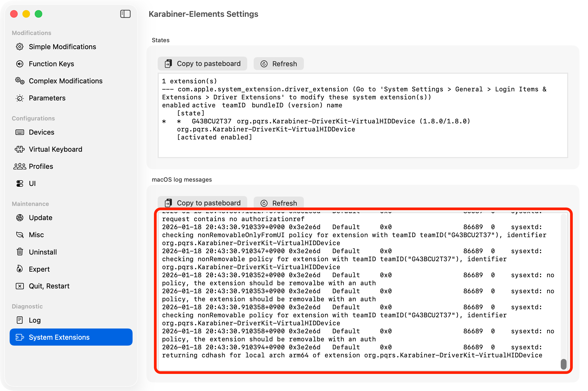Refresh the States extension list
588x391 pixels.
[x=278, y=64]
